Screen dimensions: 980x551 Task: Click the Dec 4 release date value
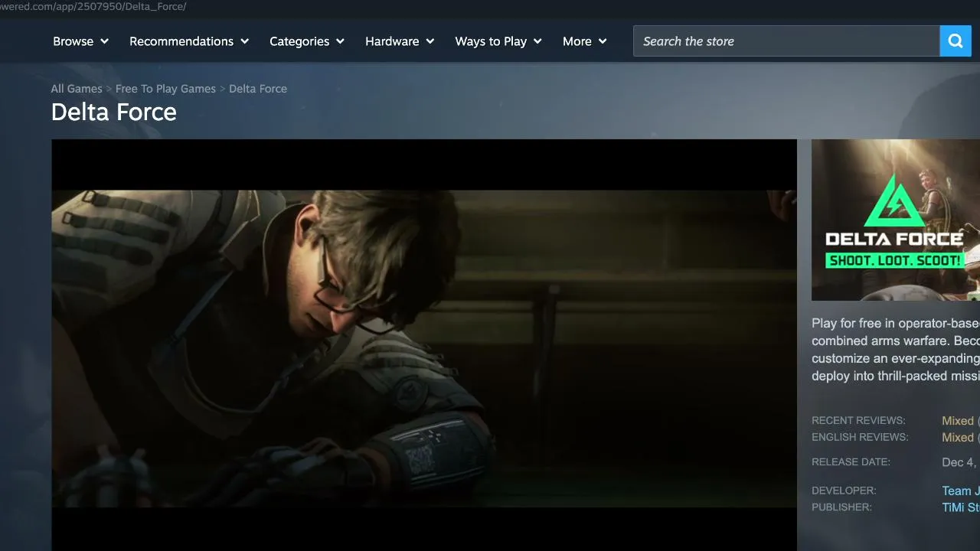pyautogui.click(x=961, y=462)
